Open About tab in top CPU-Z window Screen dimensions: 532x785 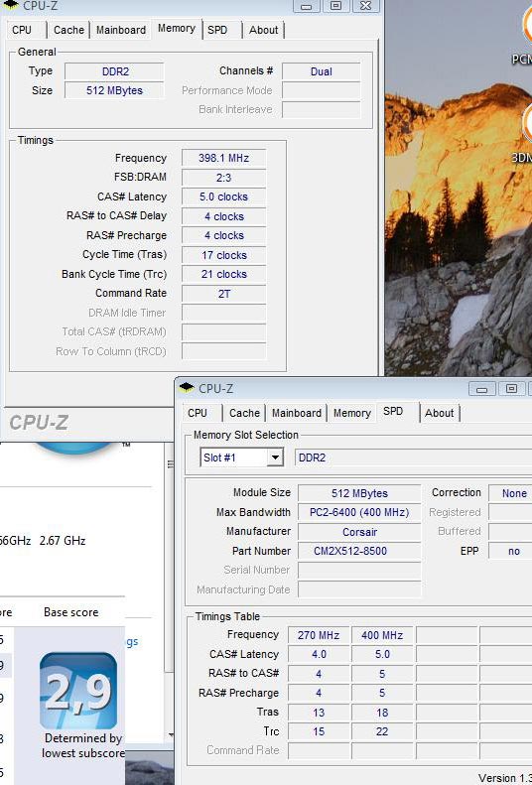[264, 30]
